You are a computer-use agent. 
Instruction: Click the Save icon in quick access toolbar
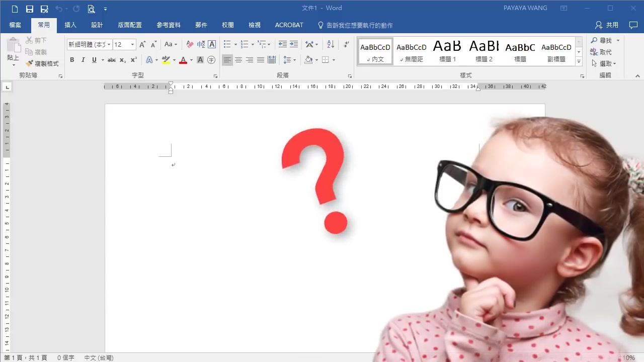[30, 9]
